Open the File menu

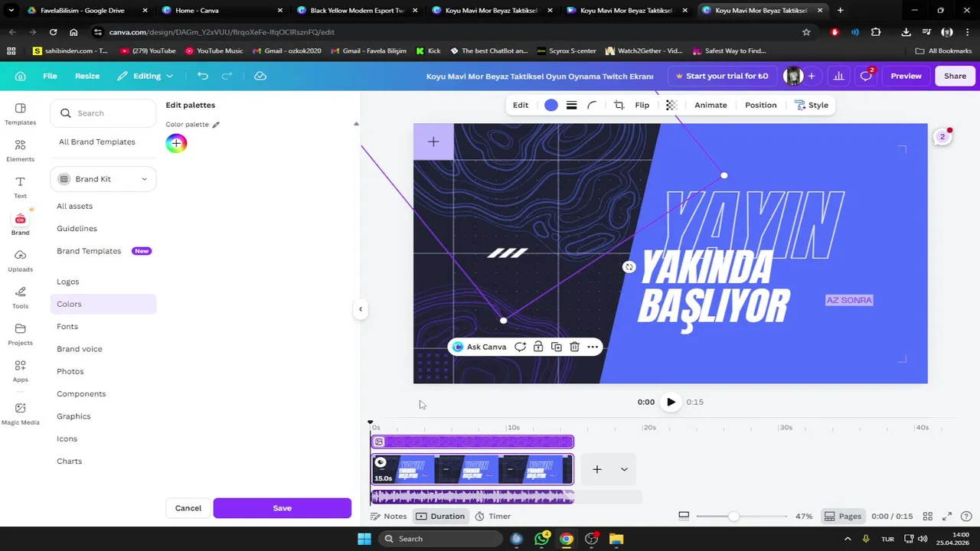pos(50,76)
